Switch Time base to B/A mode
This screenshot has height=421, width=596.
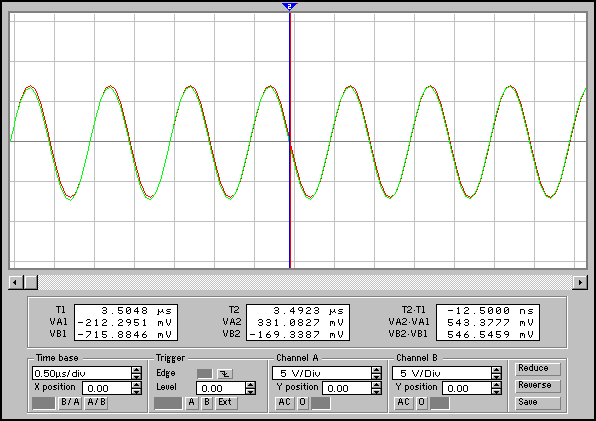tap(70, 402)
